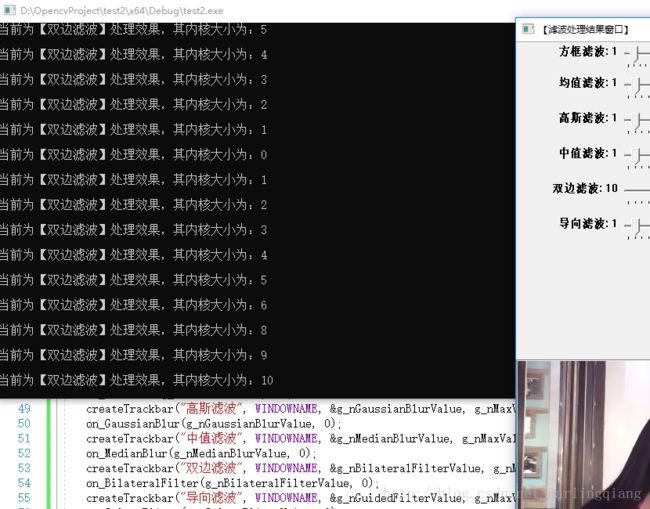Viewport: 650px width, 509px height.
Task: Click console line with kernel size 8
Action: click(133, 330)
